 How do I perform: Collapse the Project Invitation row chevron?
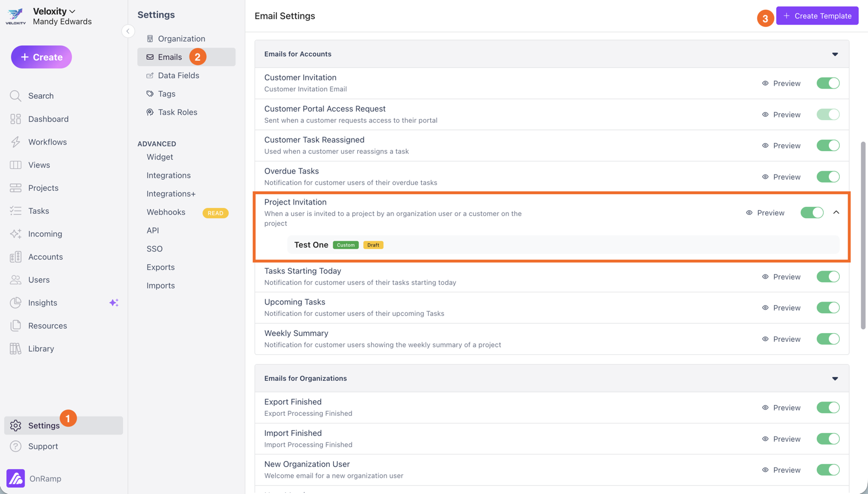[836, 213]
